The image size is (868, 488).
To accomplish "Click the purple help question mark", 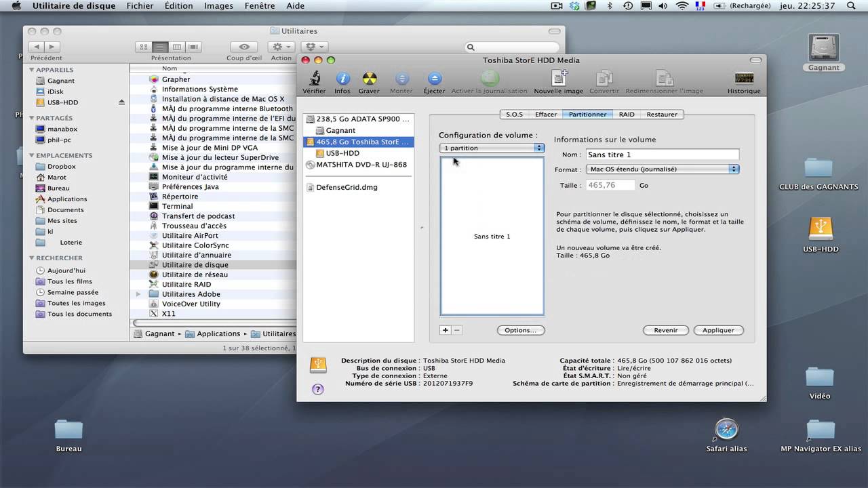I will [317, 389].
